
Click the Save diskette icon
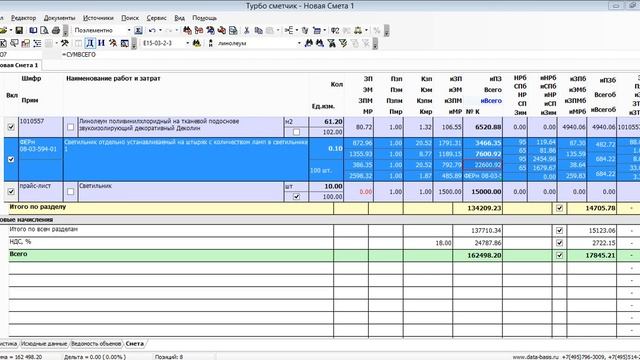click(19, 30)
